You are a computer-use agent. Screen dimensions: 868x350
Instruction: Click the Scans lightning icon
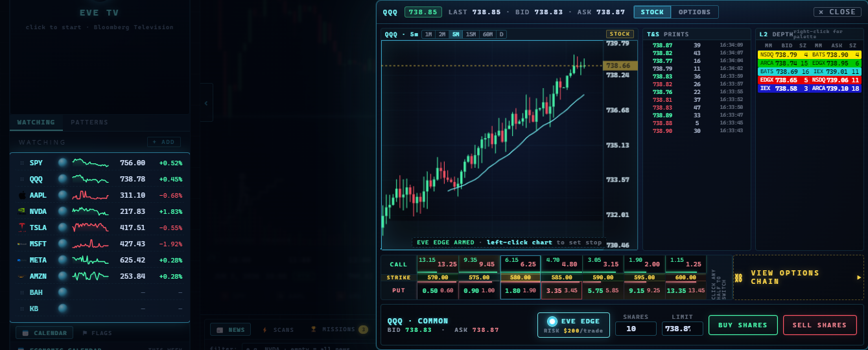pyautogui.click(x=264, y=330)
